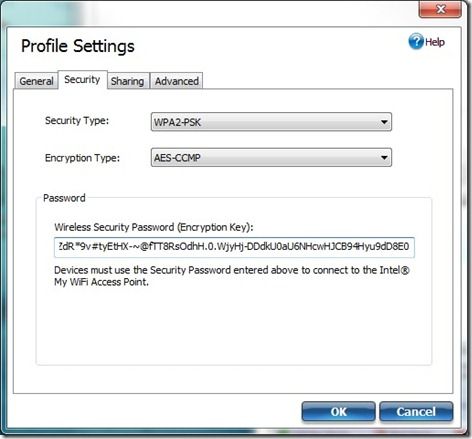Select the Security tab
Image resolution: width=472 pixels, height=439 pixels.
pos(82,80)
